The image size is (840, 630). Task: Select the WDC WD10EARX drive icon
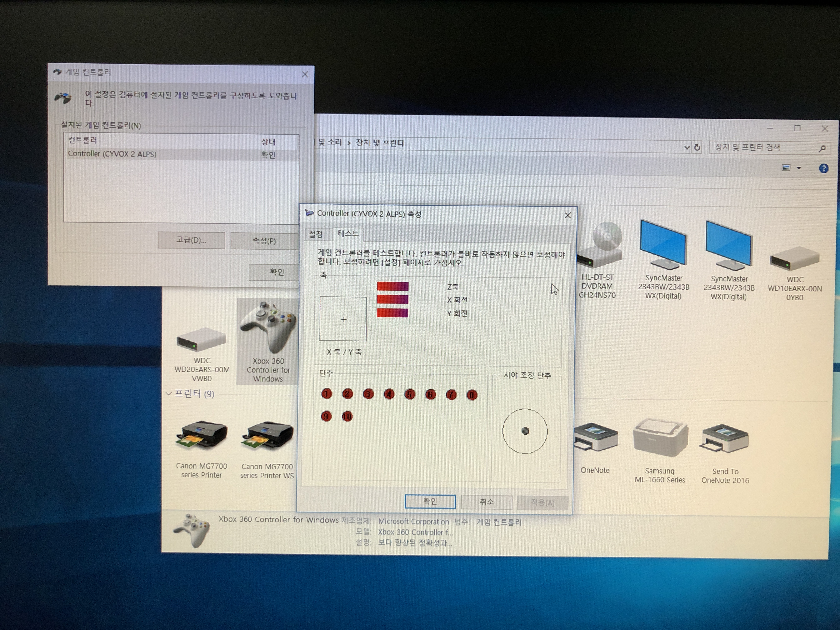(x=794, y=259)
